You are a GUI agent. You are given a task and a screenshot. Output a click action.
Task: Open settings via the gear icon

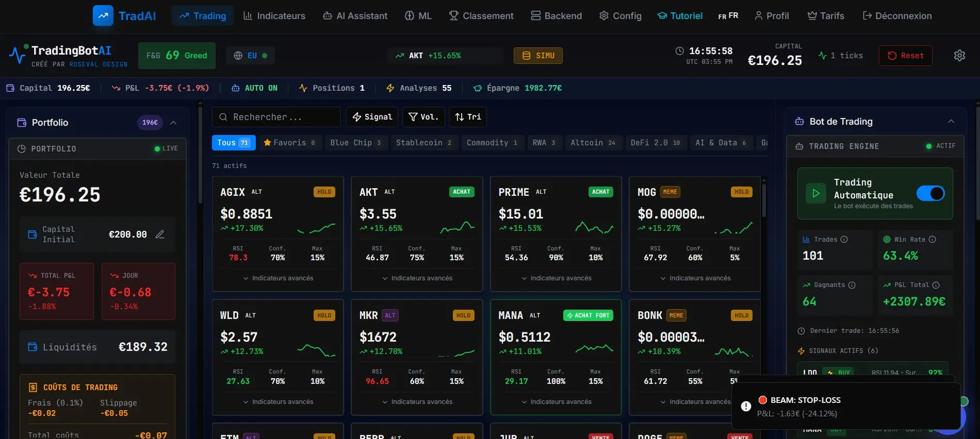959,56
